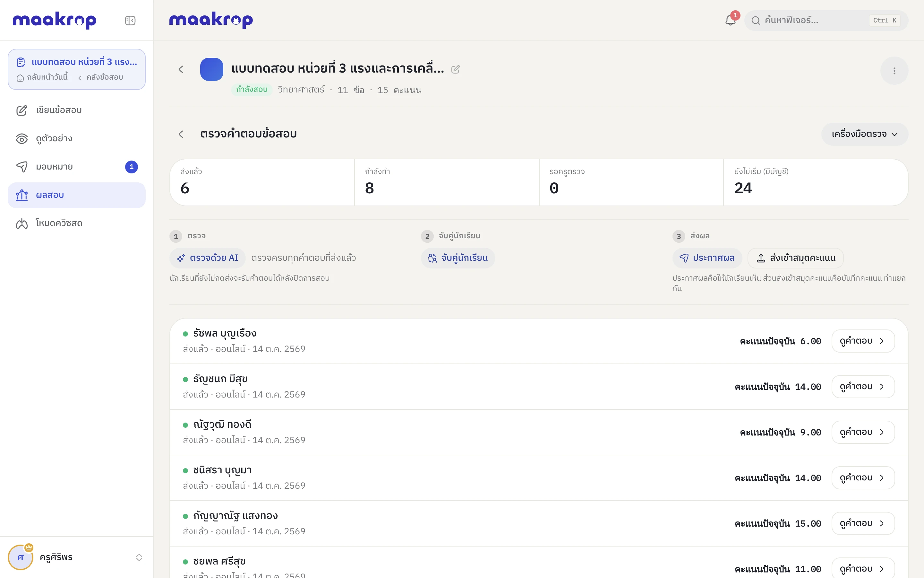The height and width of the screenshot is (578, 924).
Task: Collapse the sidebar with the panel icon
Action: (130, 20)
